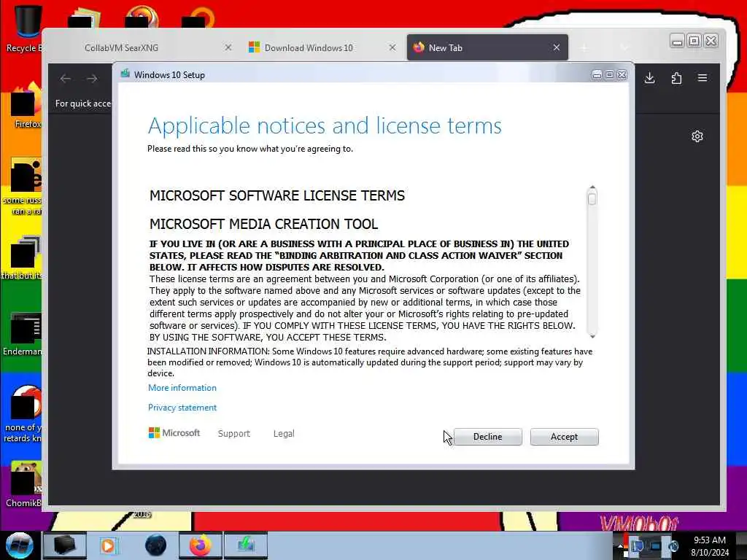747x560 pixels.
Task: Select the Recycle Bin desktop icon
Action: [x=24, y=28]
